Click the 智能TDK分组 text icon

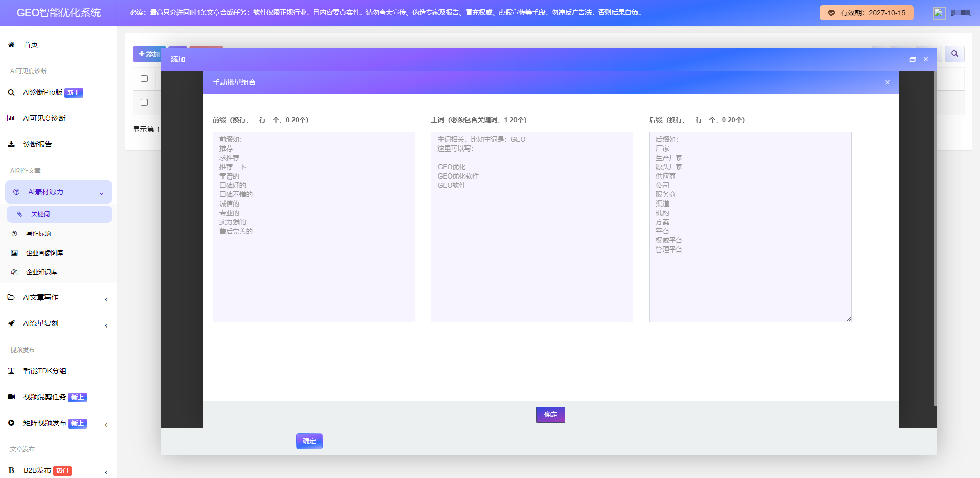[x=11, y=371]
